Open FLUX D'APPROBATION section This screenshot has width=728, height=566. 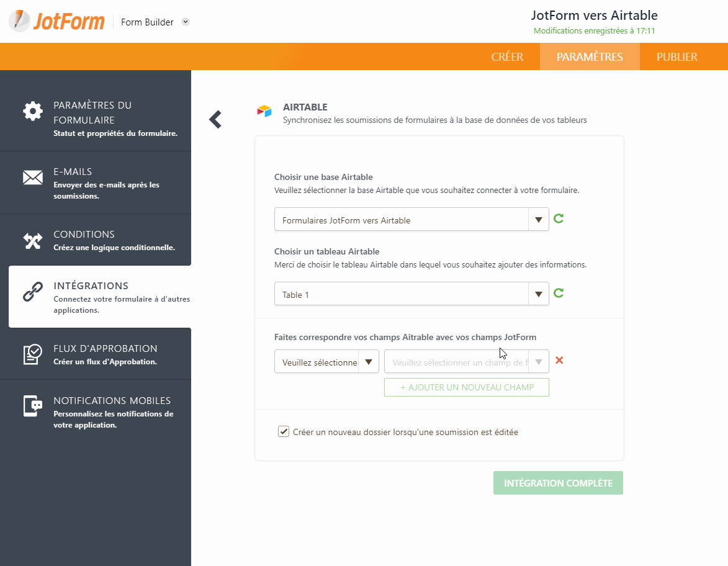96,354
